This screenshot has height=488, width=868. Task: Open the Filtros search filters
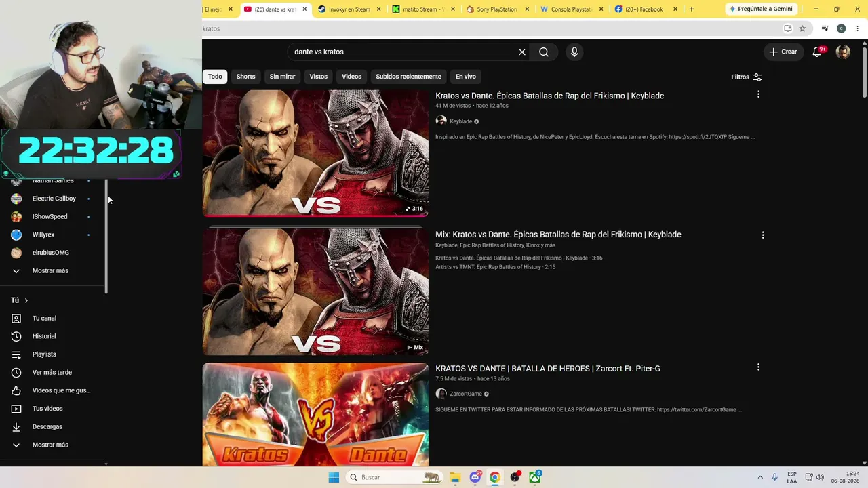tap(747, 77)
